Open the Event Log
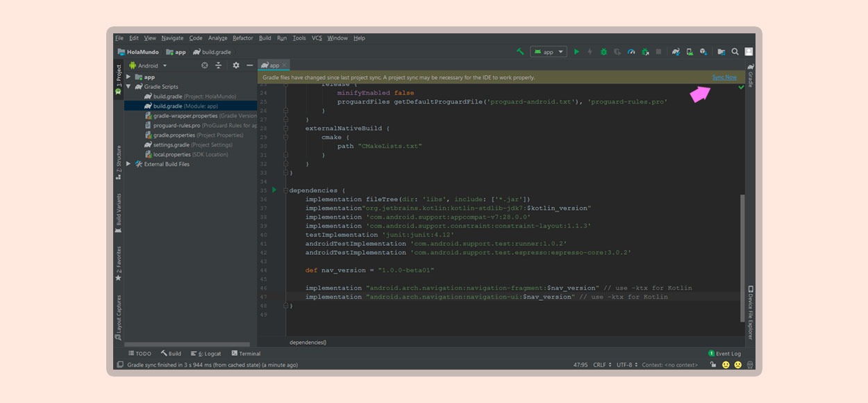 tap(724, 354)
